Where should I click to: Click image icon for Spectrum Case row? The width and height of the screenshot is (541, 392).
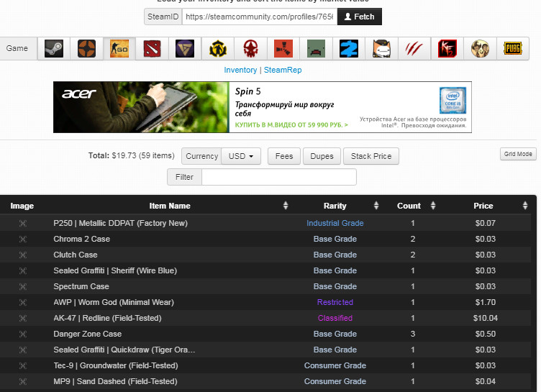click(x=23, y=287)
